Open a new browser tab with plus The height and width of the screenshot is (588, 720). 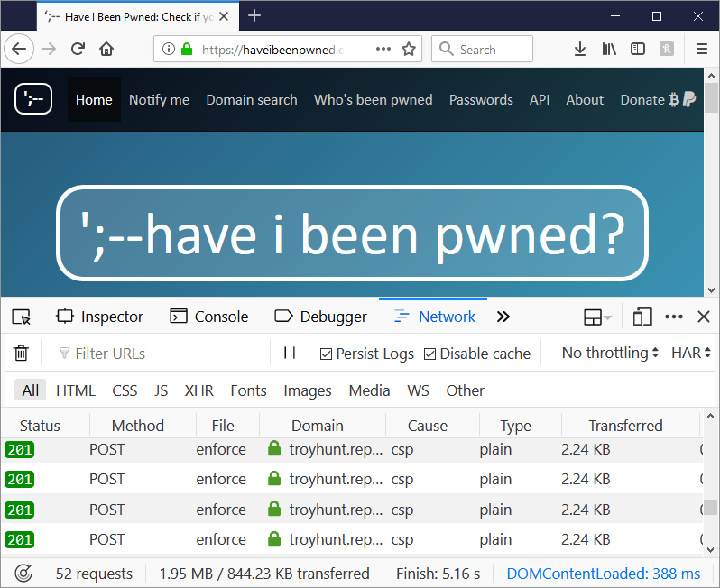254,15
